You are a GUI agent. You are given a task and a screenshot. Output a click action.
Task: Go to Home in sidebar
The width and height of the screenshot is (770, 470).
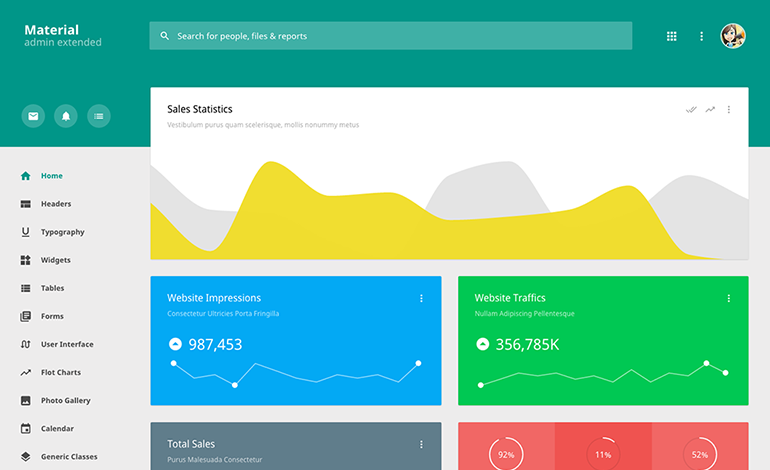(x=52, y=176)
